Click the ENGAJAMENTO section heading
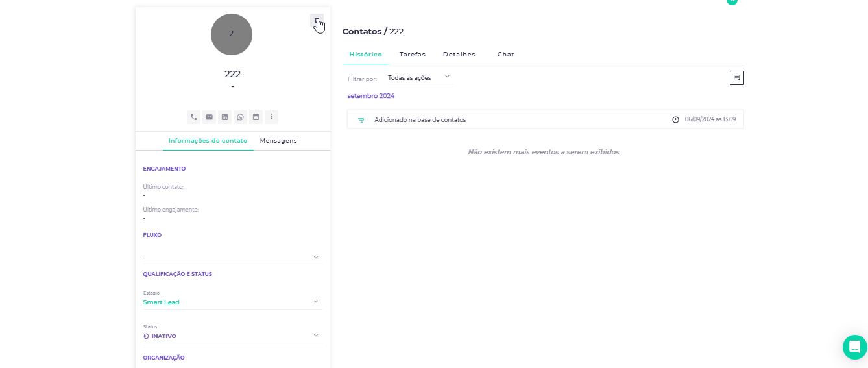Image resolution: width=868 pixels, height=368 pixels. pos(164,169)
